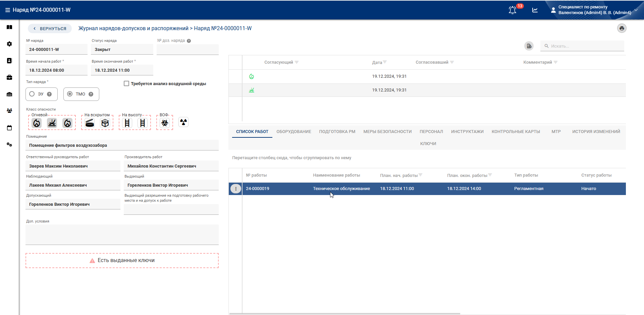Show help for ЭУ type
This screenshot has width=644, height=315.
pos(49,94)
